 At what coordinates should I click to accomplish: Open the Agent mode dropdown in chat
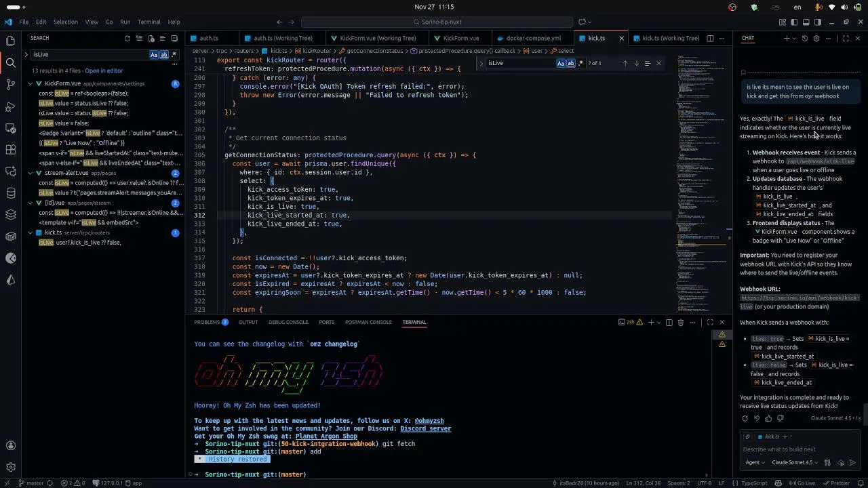[755, 462]
